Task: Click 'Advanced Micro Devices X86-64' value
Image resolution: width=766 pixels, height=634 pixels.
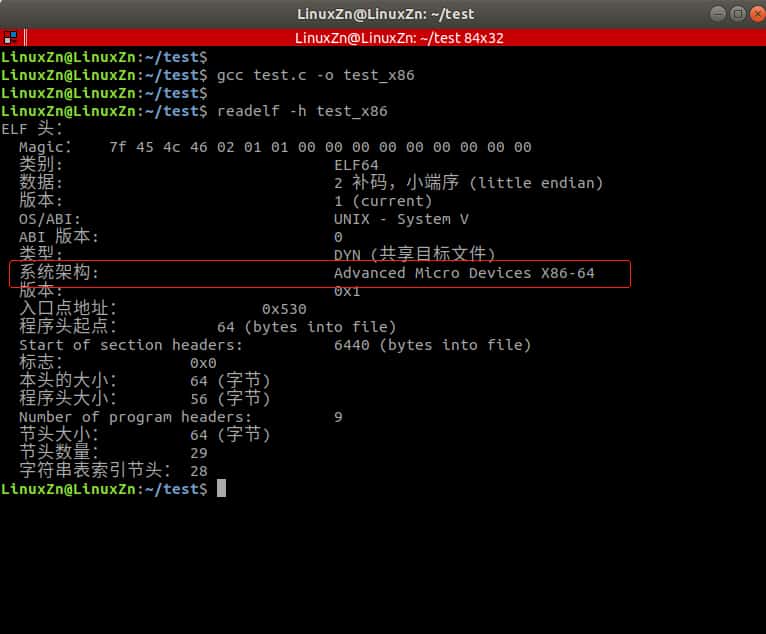Action: pyautogui.click(x=464, y=273)
